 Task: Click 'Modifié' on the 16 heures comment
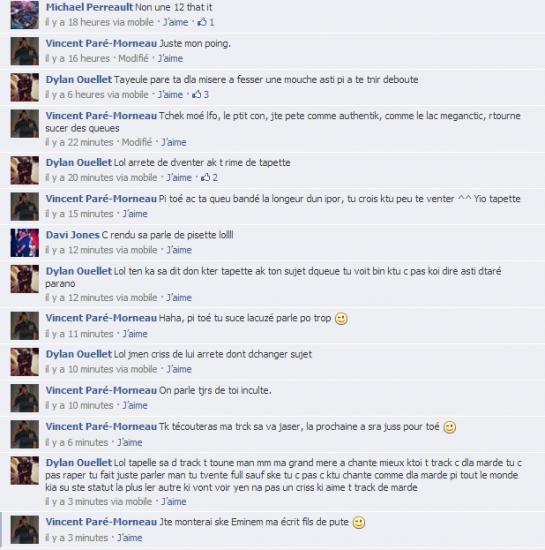coord(133,58)
